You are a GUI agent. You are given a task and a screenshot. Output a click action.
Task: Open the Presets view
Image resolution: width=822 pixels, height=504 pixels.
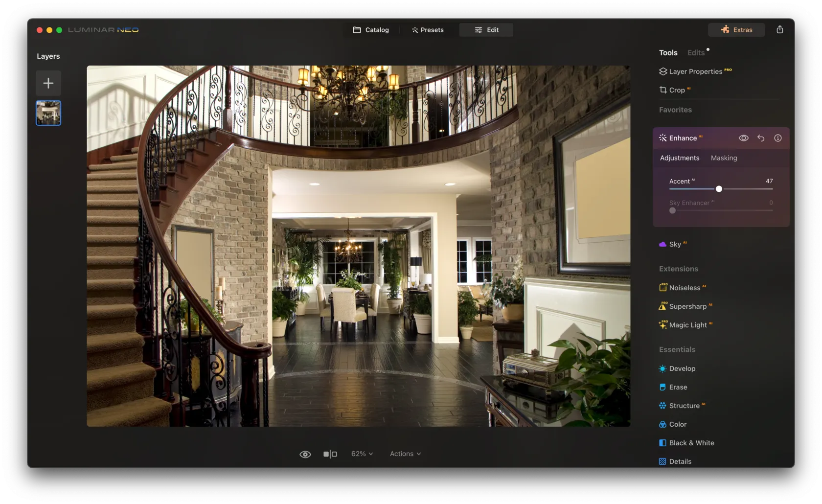coord(428,30)
